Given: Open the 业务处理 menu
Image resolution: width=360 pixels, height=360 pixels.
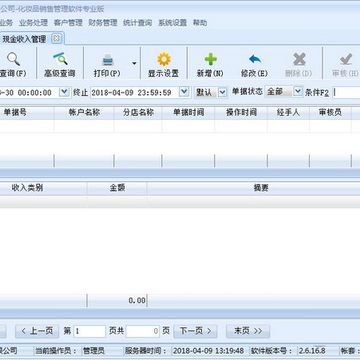Looking at the screenshot, I should (33, 23).
